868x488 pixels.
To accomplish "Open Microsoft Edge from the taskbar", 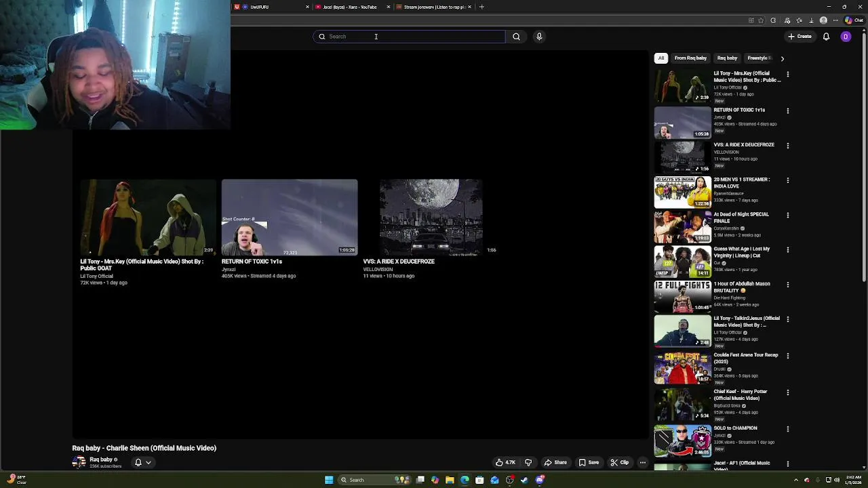I will (x=465, y=480).
